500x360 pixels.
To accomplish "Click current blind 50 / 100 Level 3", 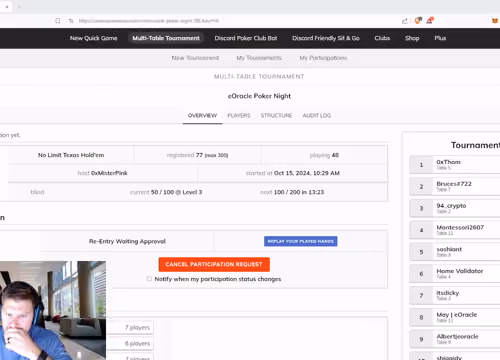I will click(166, 192).
